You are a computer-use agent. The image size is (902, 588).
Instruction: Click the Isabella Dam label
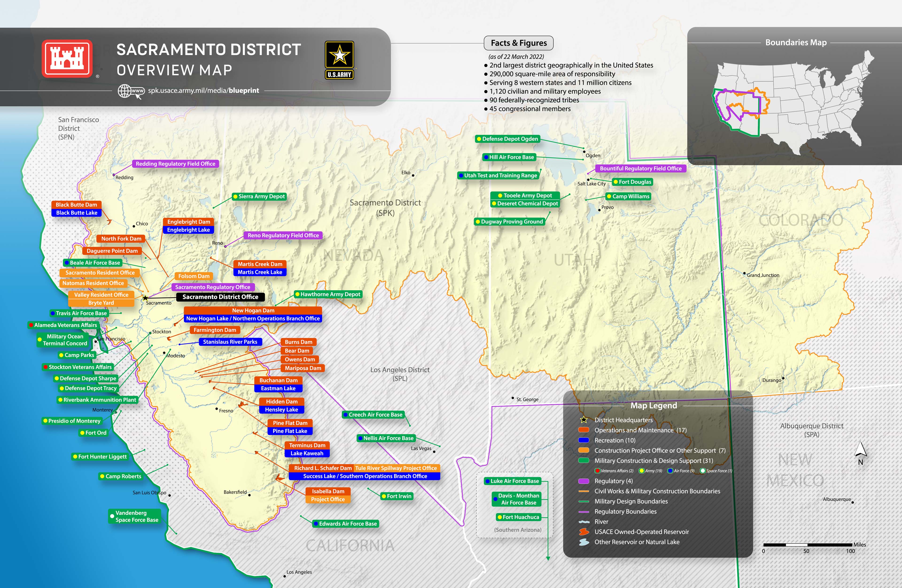[x=328, y=491]
